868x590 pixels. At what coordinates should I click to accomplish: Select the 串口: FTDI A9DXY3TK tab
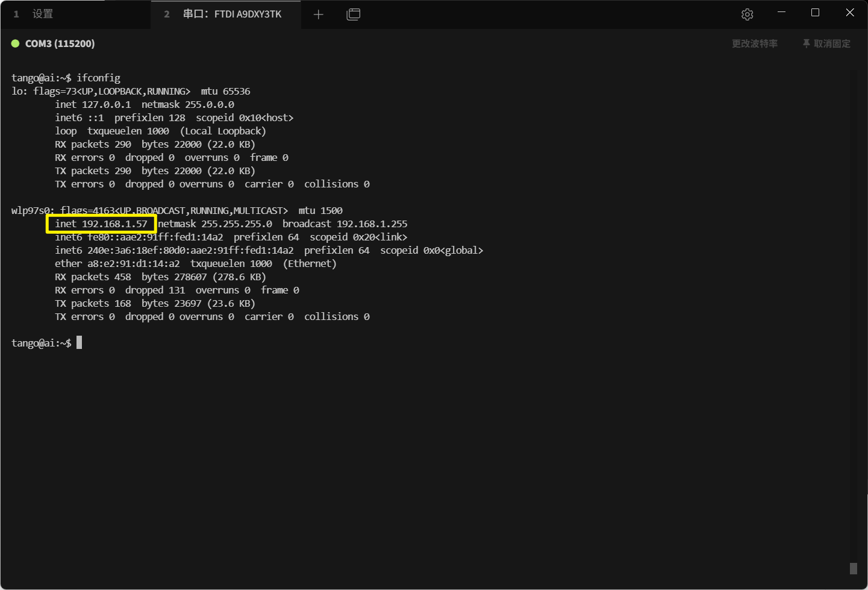[x=232, y=14]
